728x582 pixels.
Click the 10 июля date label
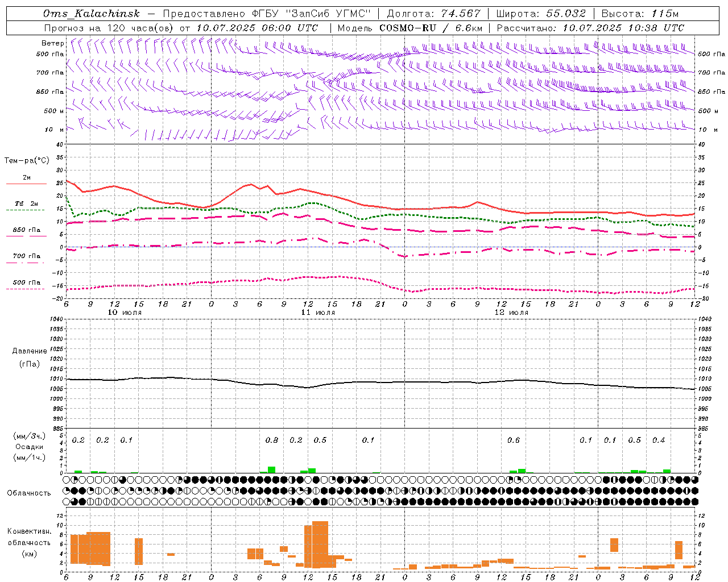point(125,313)
